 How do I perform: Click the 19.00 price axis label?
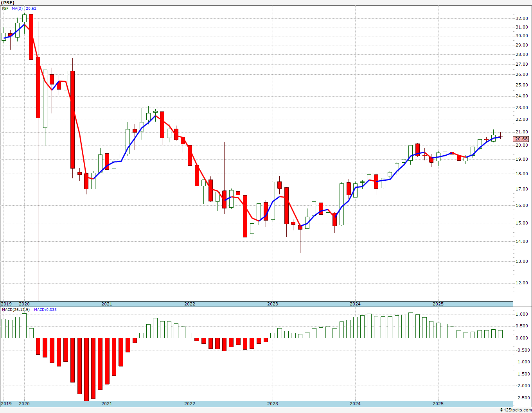[x=521, y=159]
